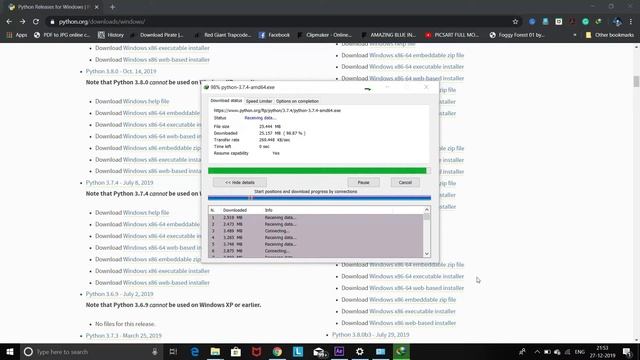Switch to the Download status tab
640x360 pixels.
[x=226, y=100]
